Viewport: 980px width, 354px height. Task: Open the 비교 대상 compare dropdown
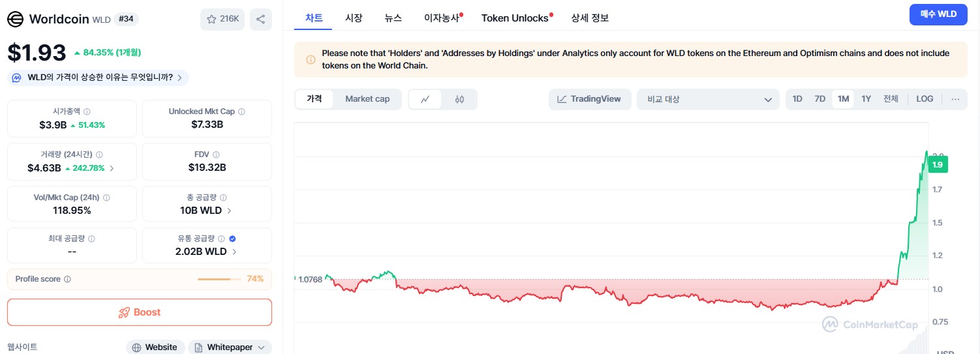pos(709,99)
